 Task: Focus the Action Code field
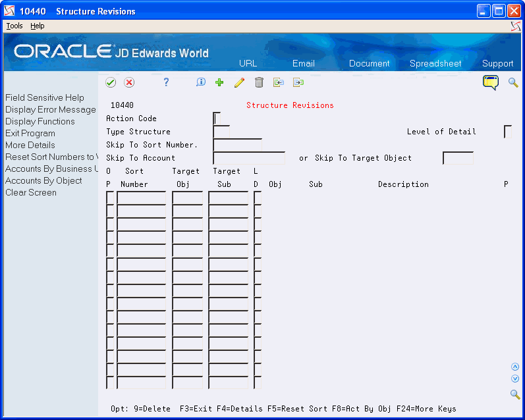pyautogui.click(x=217, y=118)
